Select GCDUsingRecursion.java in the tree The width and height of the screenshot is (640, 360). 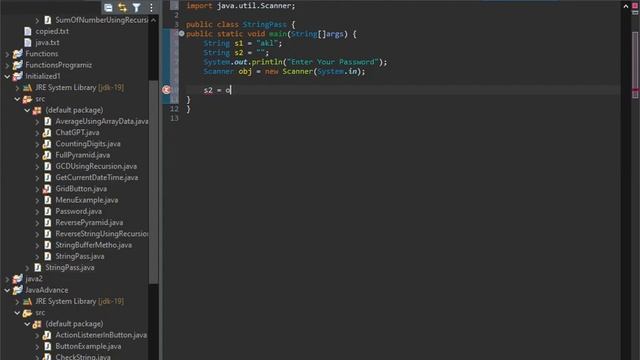tap(96, 166)
